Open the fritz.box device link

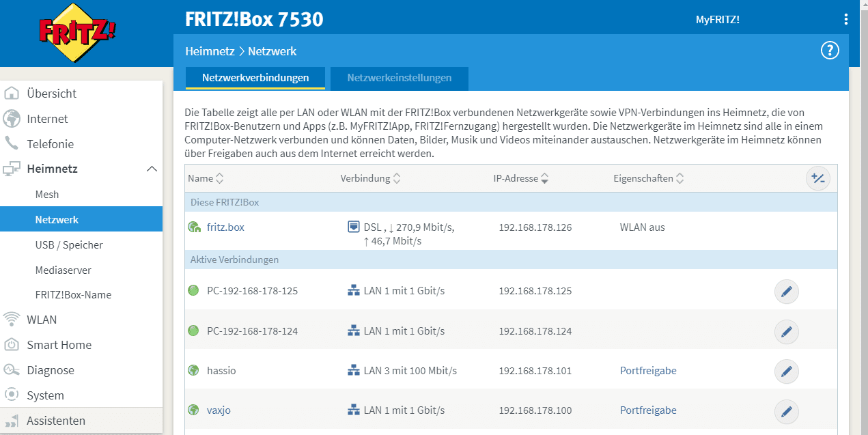point(225,227)
